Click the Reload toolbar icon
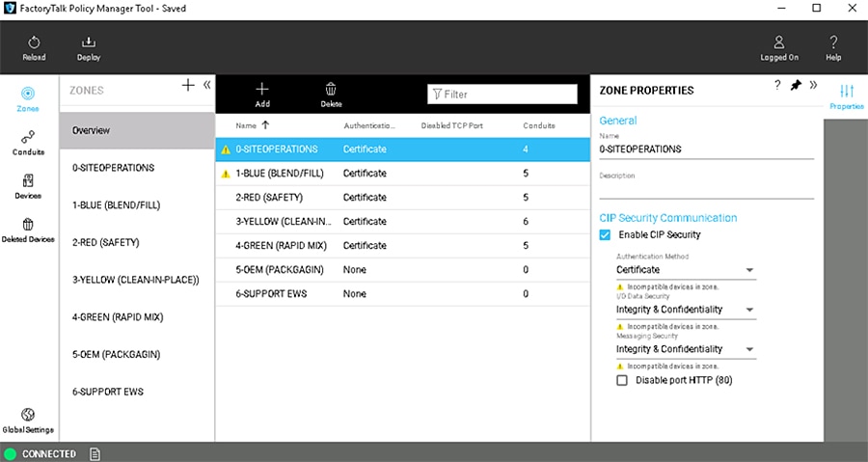The height and width of the screenshot is (462, 868). coord(34,42)
